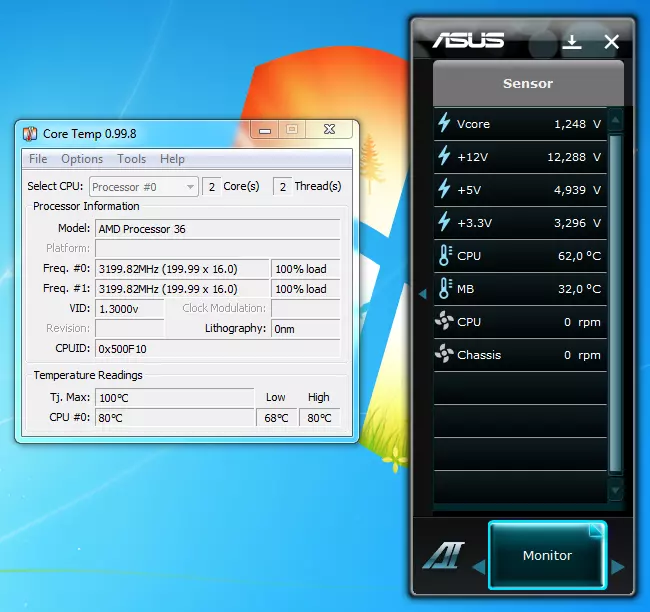Click the CPUID value 0x500F10
Viewport: 650px width, 612px height.
218,349
